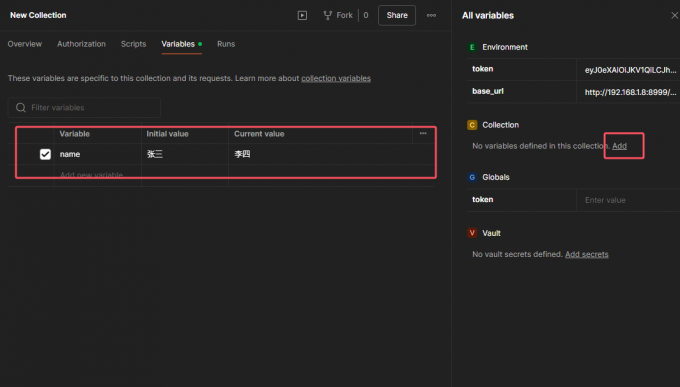680x387 pixels.
Task: Click the Environment token value eyJ0eXAi
Action: [630, 70]
